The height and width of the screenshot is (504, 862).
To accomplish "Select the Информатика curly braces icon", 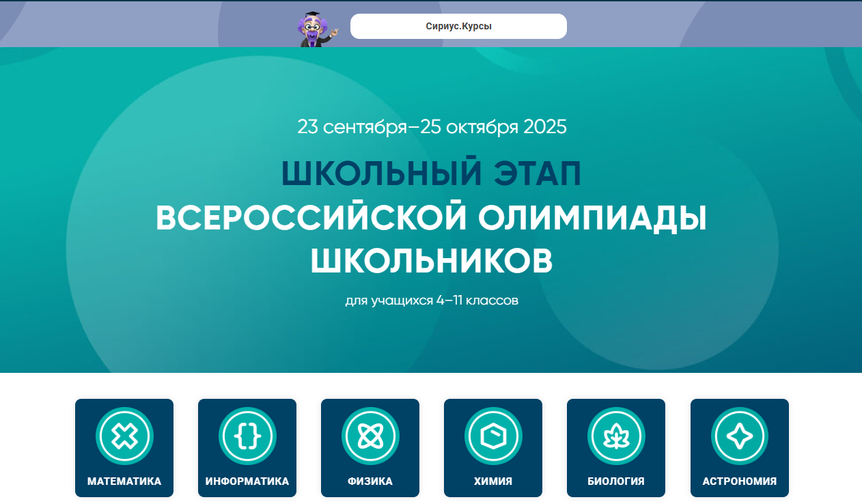I will [x=247, y=436].
